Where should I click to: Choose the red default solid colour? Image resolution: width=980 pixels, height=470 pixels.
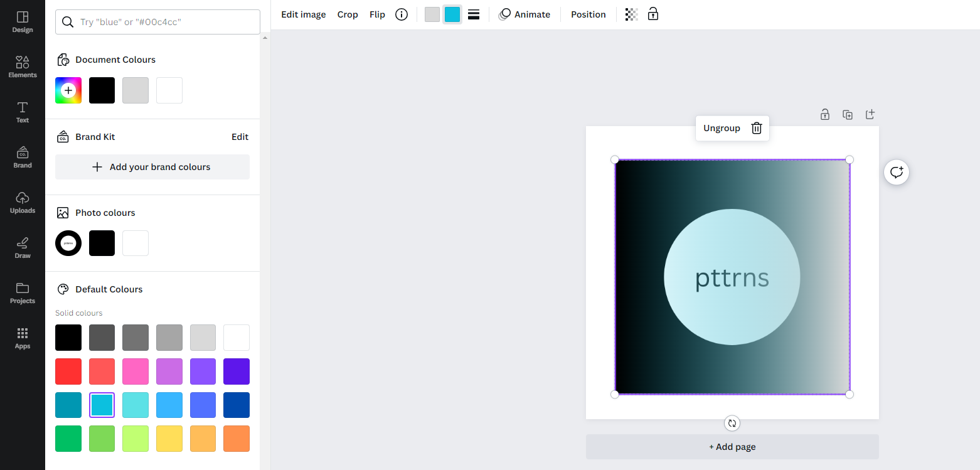(68, 371)
